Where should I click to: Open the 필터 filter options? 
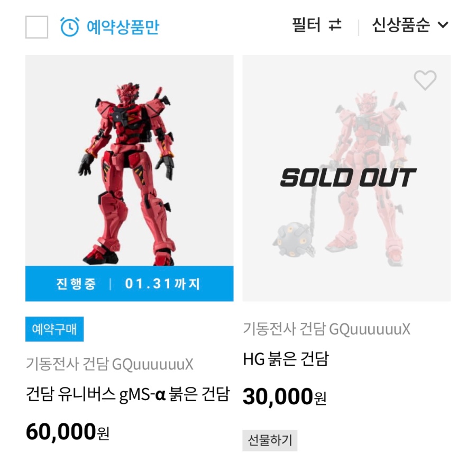tap(307, 25)
